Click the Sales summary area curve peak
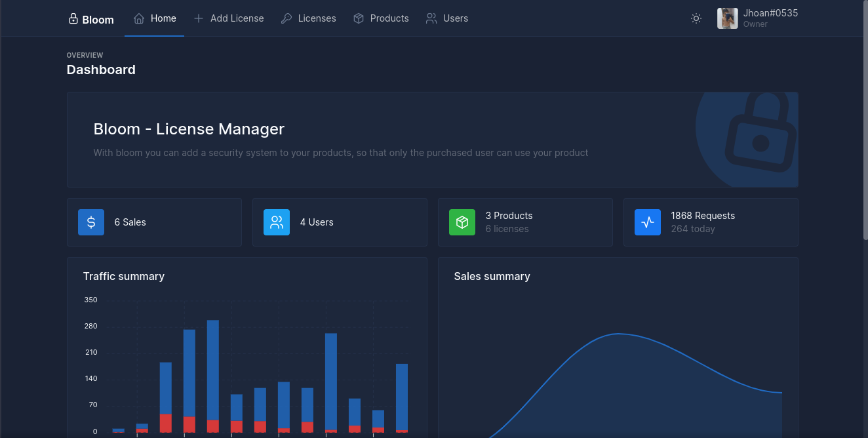The width and height of the screenshot is (868, 438). 618,334
